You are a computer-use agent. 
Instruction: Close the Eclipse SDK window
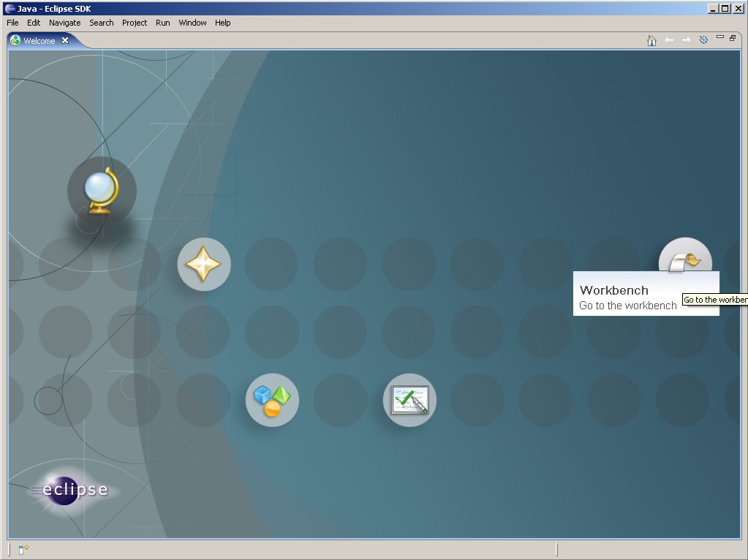coord(738,9)
